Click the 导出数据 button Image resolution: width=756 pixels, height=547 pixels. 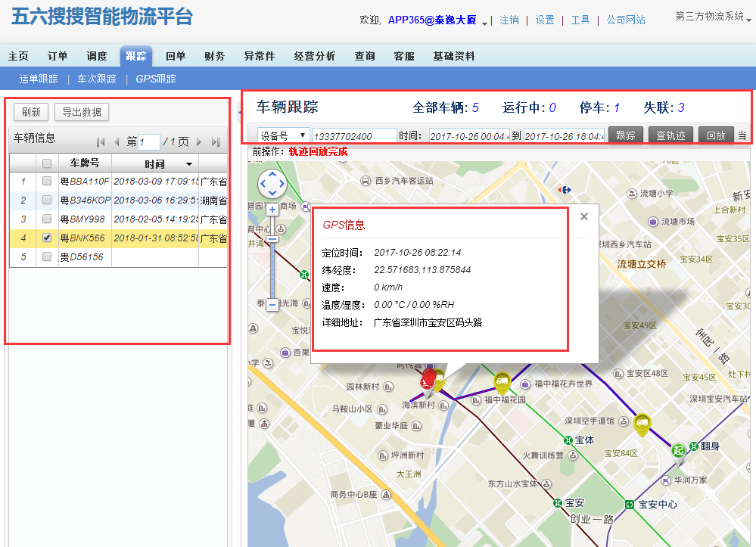[x=82, y=112]
